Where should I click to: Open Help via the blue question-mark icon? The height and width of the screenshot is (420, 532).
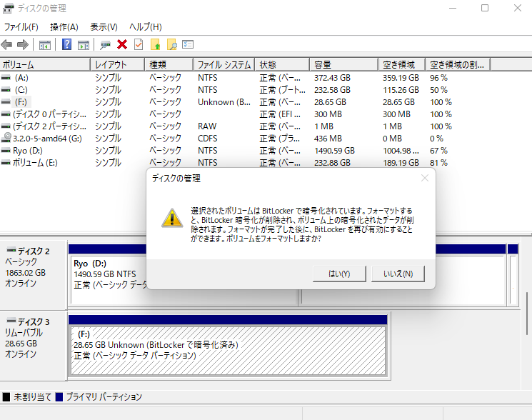pos(66,44)
